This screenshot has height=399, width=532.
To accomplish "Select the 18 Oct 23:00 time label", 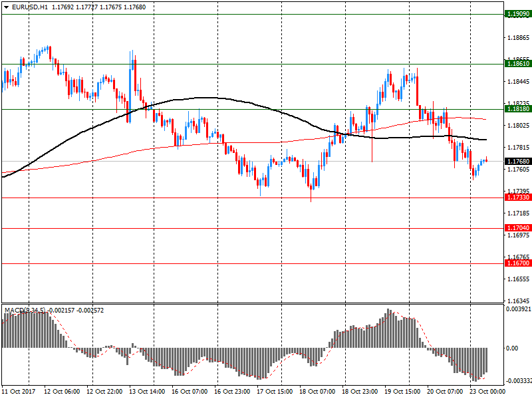I will pos(360,392).
